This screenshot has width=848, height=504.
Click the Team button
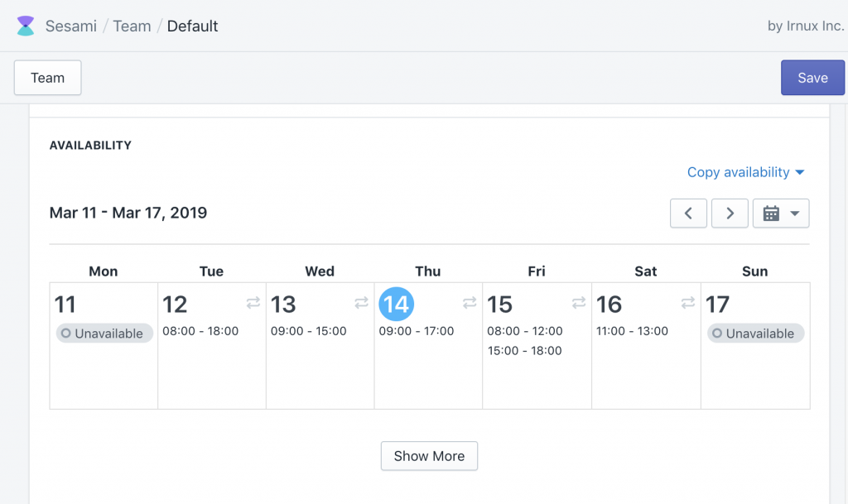point(47,78)
